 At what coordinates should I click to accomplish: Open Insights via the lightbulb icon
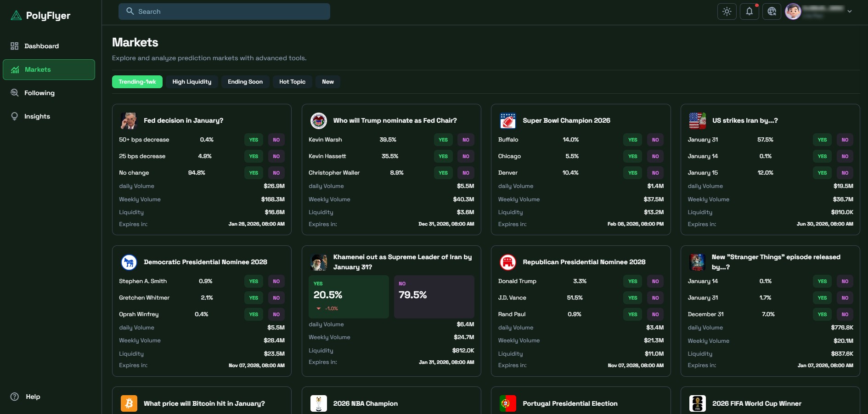coord(14,116)
